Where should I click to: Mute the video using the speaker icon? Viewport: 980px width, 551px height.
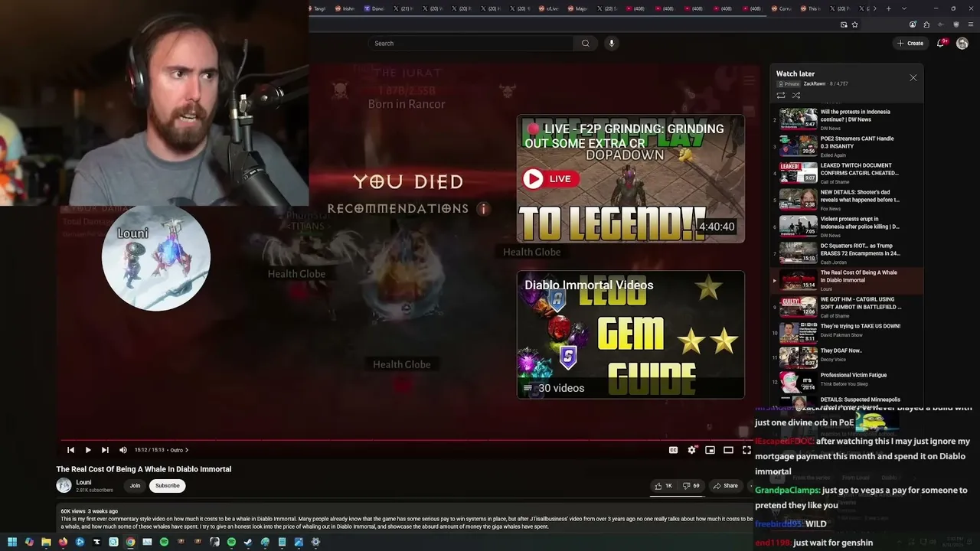click(122, 450)
